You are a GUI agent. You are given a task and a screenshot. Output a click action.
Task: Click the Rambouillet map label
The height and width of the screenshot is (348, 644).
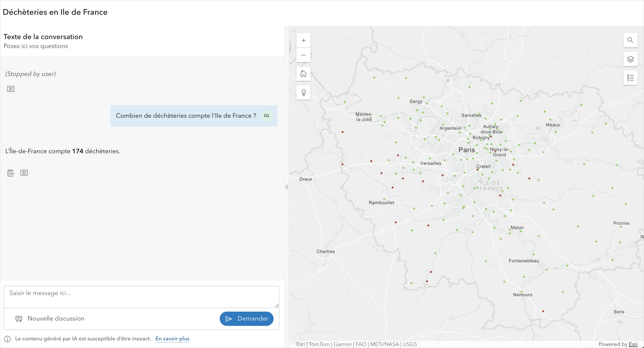[381, 203]
